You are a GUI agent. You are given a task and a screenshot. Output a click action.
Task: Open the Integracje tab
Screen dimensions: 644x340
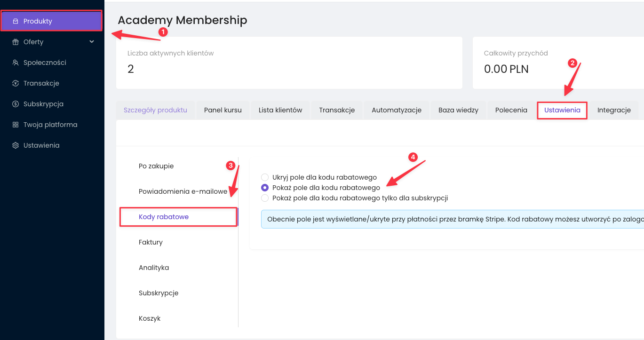pos(614,110)
